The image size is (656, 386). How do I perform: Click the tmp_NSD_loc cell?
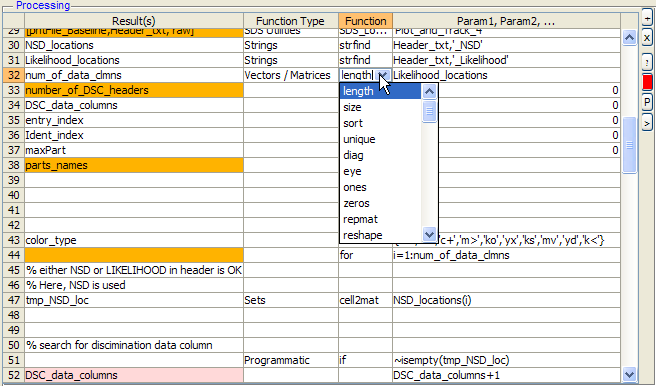pos(134,300)
